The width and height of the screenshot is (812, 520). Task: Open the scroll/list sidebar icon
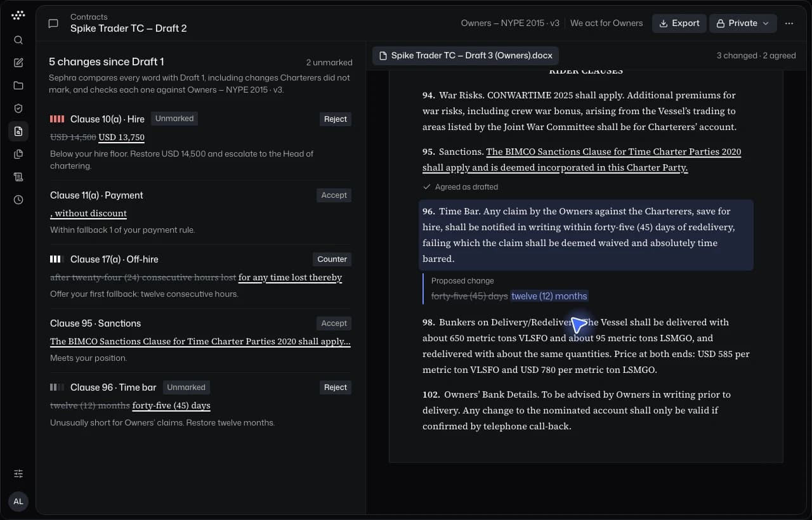click(18, 177)
